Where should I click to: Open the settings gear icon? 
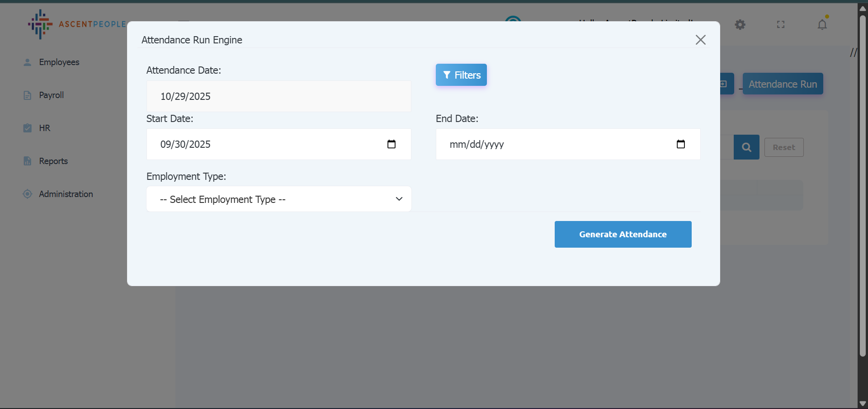click(740, 24)
